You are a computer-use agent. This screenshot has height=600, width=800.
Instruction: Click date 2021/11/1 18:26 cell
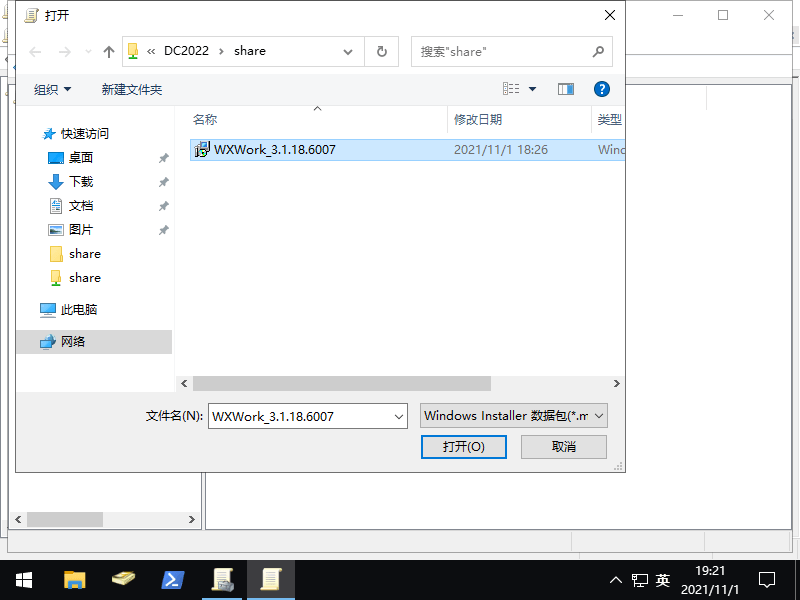[501, 149]
